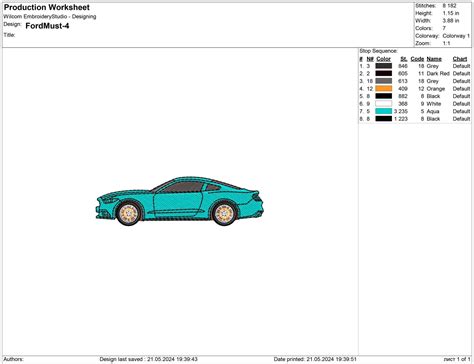Viewport: 474px width, 364px height.
Task: Click the stitch count '3 235' for Aqua
Action: pos(401,111)
